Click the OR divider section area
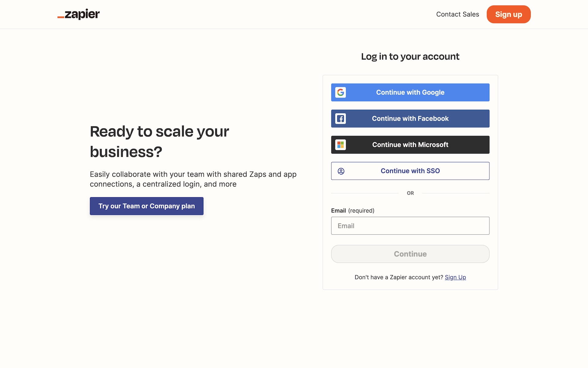588x368 pixels. coord(410,193)
